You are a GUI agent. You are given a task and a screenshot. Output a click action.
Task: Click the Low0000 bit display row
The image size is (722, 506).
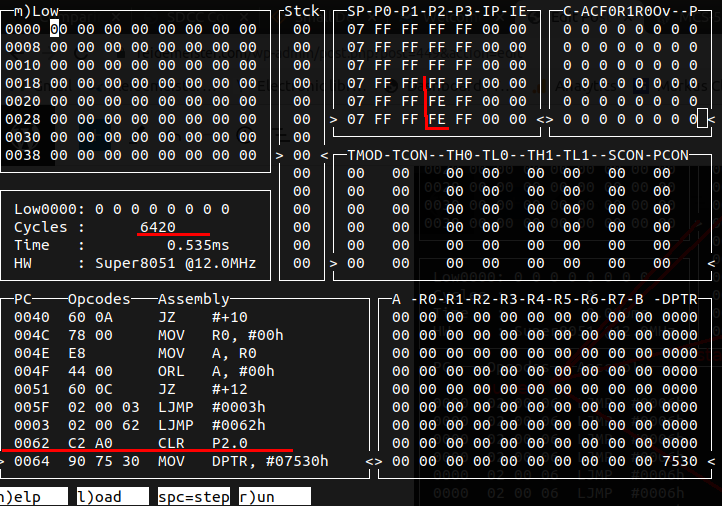(122, 209)
